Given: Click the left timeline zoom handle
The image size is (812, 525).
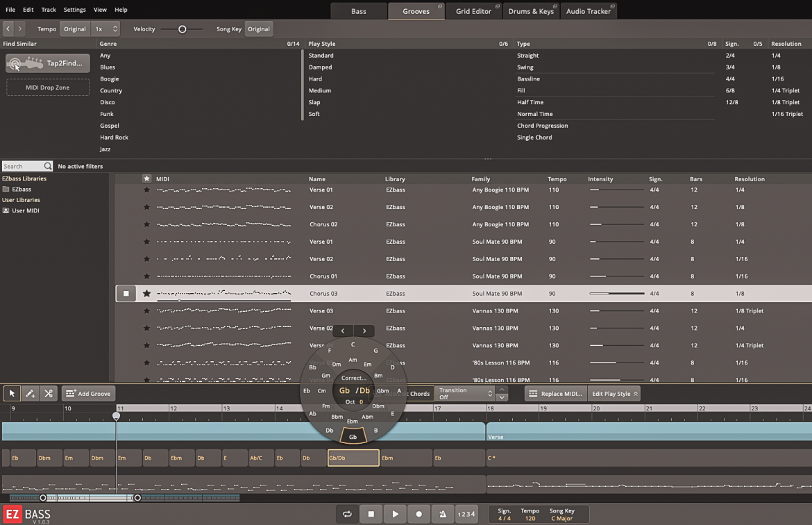Looking at the screenshot, I should [43, 498].
